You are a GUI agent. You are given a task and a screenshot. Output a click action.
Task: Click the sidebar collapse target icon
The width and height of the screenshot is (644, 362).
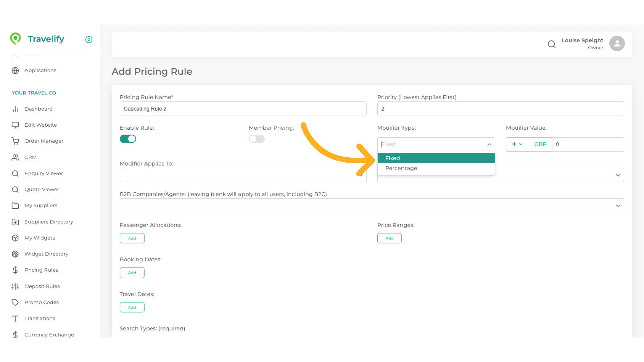(89, 40)
